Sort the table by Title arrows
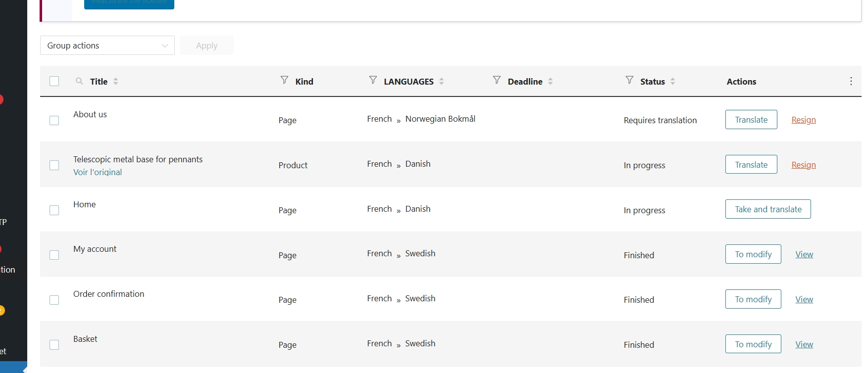Image resolution: width=868 pixels, height=373 pixels. pos(116,81)
